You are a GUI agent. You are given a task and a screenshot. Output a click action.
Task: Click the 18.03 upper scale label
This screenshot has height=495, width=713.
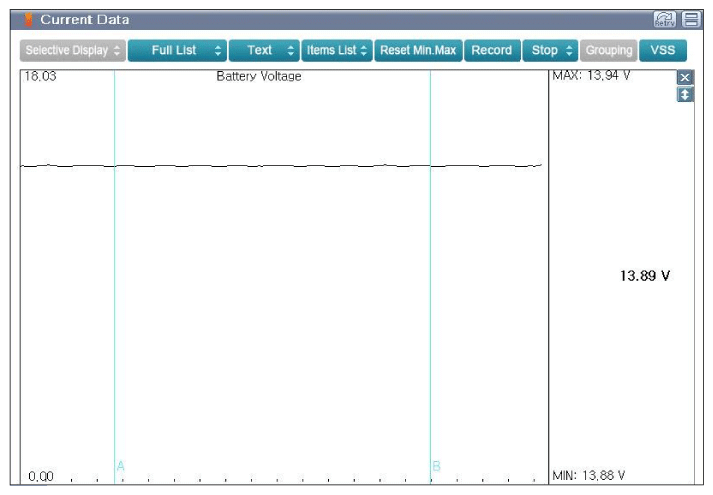[x=40, y=76]
